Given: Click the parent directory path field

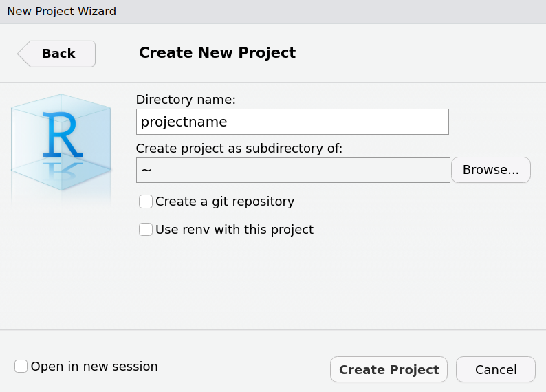Looking at the screenshot, I should click(x=292, y=170).
